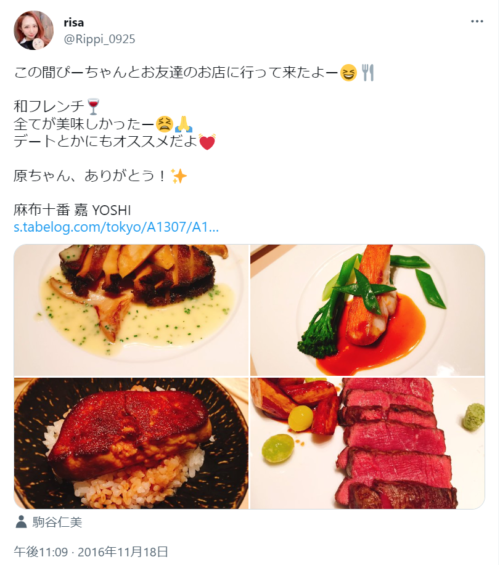Click the tagged person silhouette icon
The height and width of the screenshot is (565, 500).
click(21, 522)
